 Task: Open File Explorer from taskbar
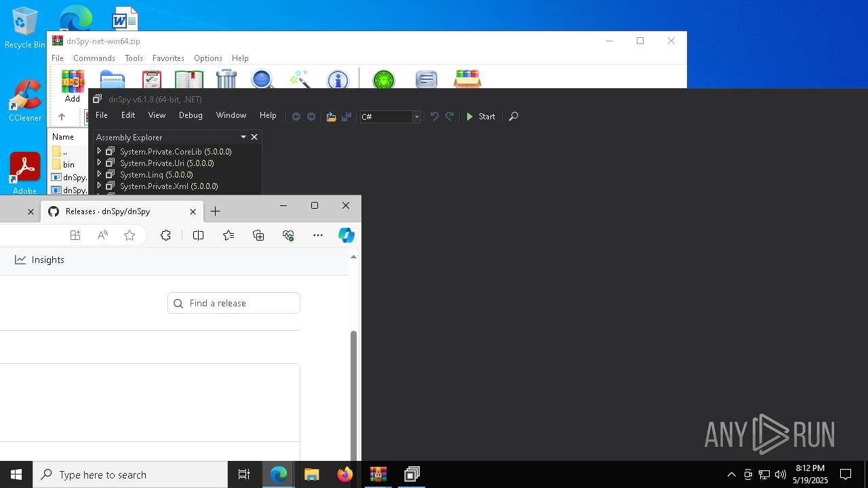point(311,474)
